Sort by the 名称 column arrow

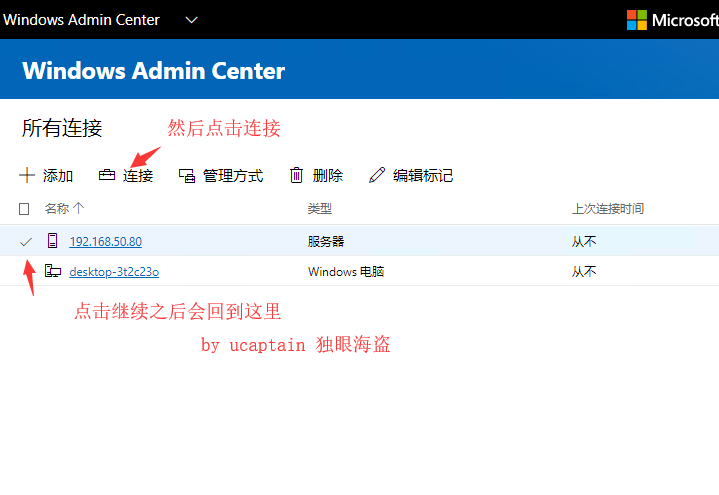[x=78, y=208]
